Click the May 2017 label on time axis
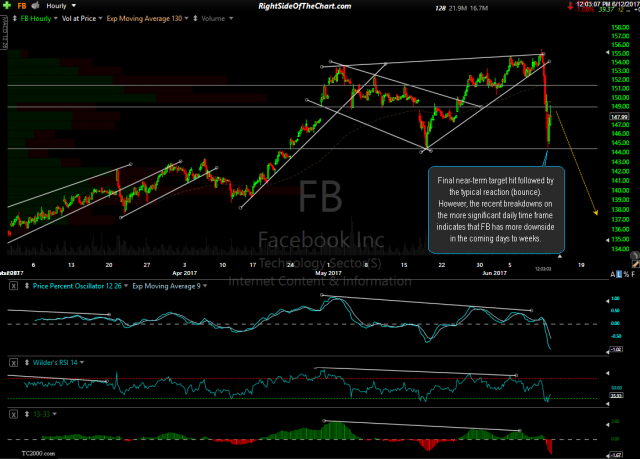640x459 pixels. 328,273
